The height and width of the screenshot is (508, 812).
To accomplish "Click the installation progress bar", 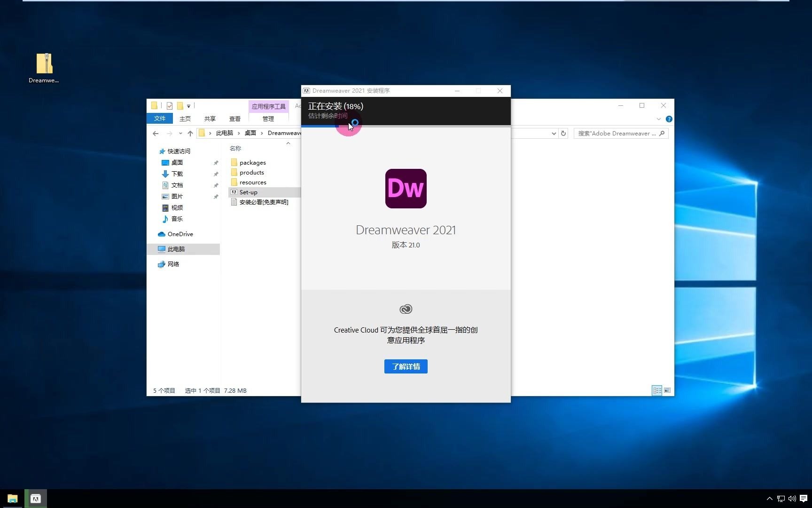I will pos(406,126).
